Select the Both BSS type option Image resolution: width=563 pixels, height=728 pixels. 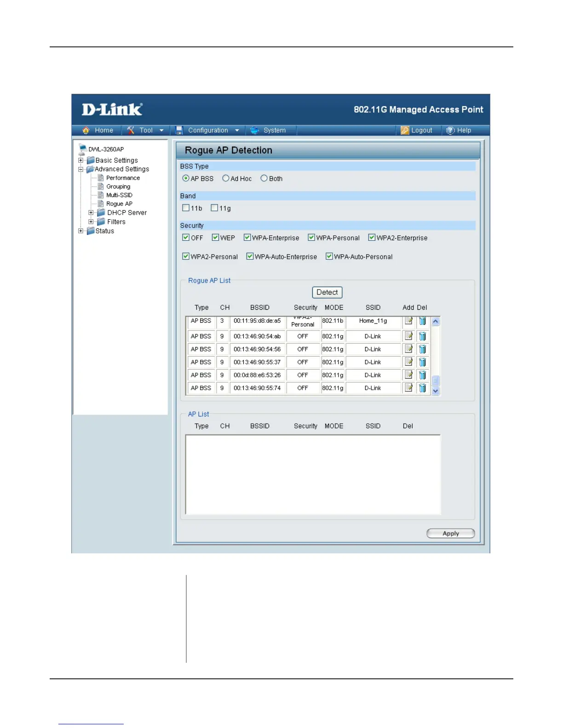[x=264, y=178]
